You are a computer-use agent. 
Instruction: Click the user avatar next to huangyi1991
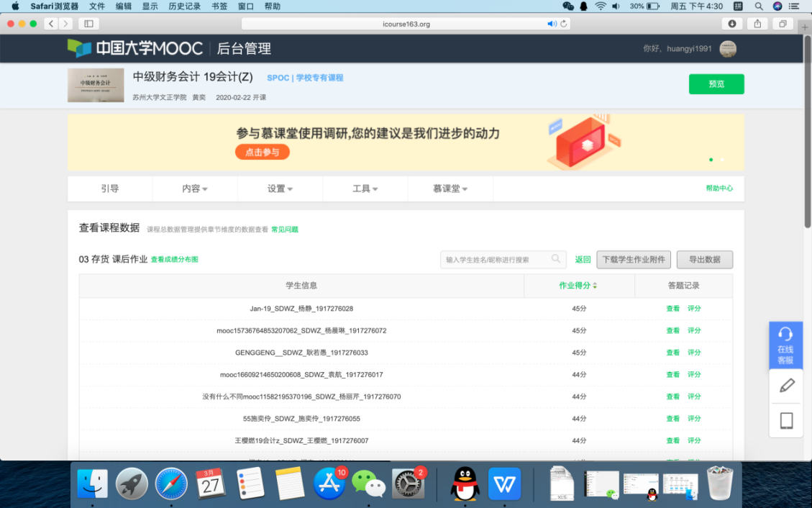pyautogui.click(x=728, y=49)
